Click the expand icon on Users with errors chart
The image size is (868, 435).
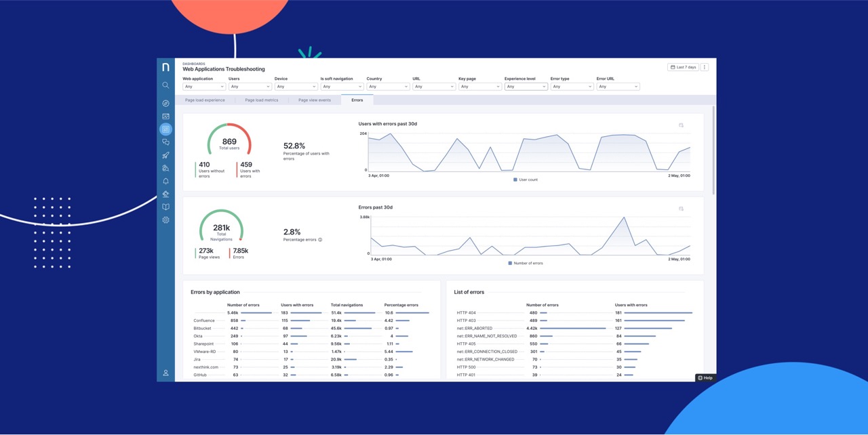[x=681, y=125]
